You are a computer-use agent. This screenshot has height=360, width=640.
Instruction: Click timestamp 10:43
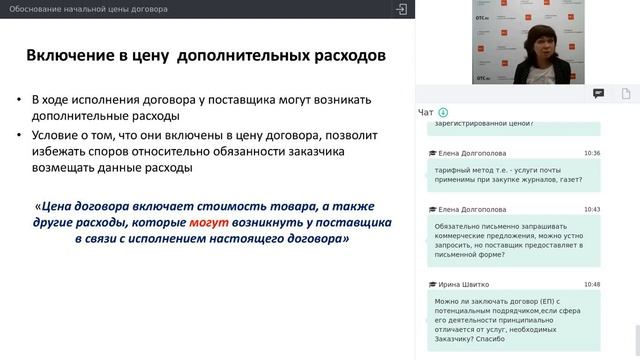tap(592, 209)
